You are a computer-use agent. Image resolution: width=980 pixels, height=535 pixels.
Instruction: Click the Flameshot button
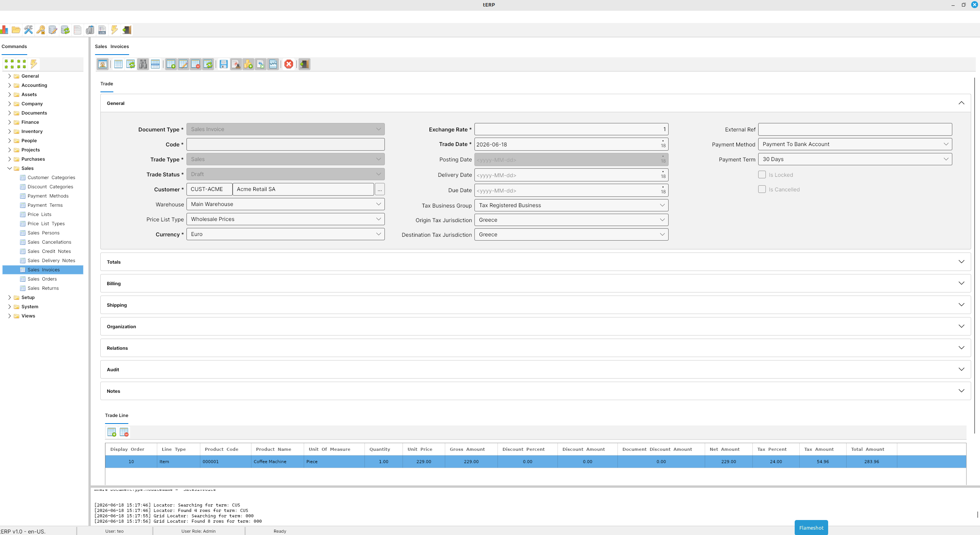click(811, 528)
